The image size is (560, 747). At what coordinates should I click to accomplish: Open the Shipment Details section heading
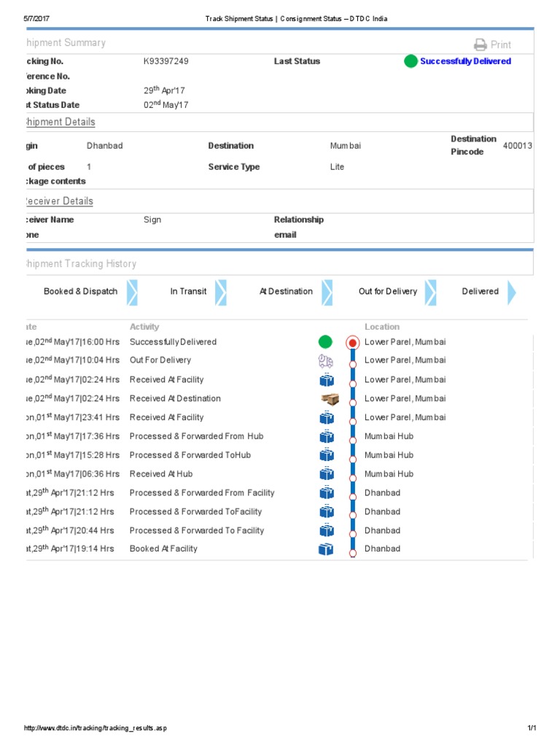click(x=59, y=122)
